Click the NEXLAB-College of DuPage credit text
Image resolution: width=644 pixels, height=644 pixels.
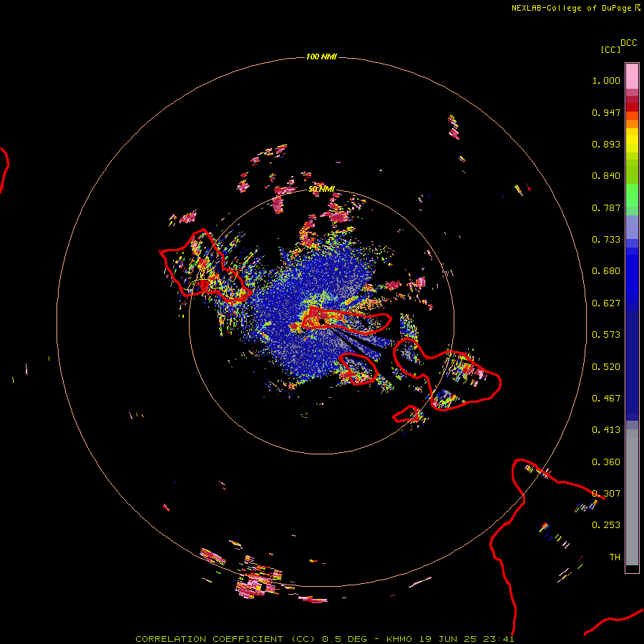576,8
